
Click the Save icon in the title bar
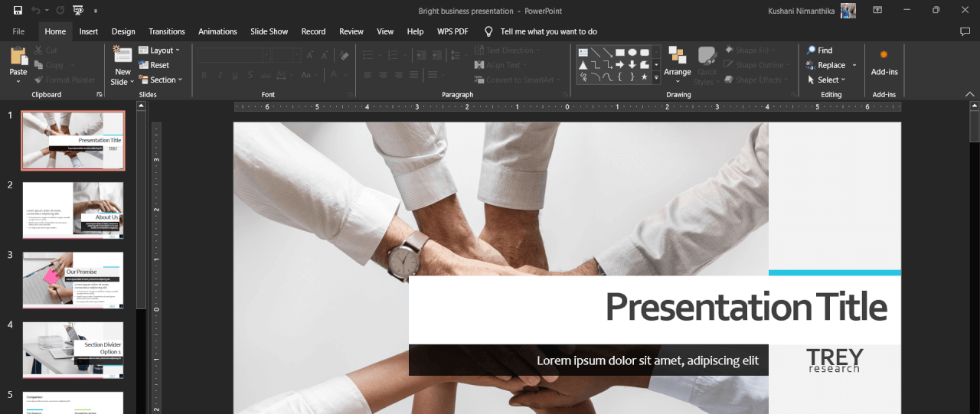(18, 11)
